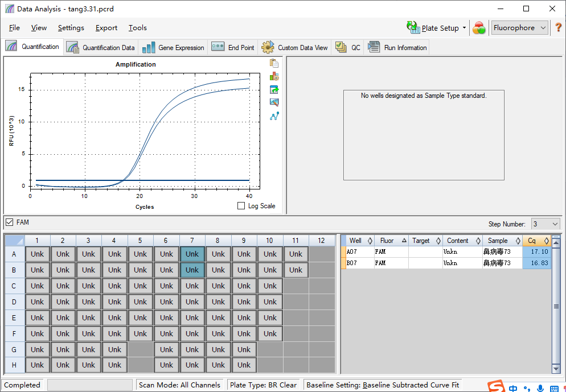Click the export chart arrow icon
566x392 pixels.
pos(274,89)
